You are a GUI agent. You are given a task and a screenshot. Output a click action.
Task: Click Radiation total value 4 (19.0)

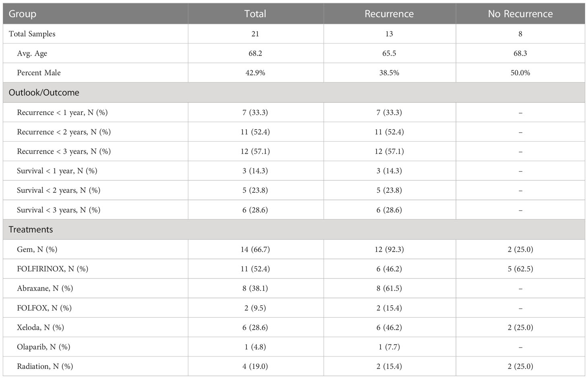[x=255, y=367]
